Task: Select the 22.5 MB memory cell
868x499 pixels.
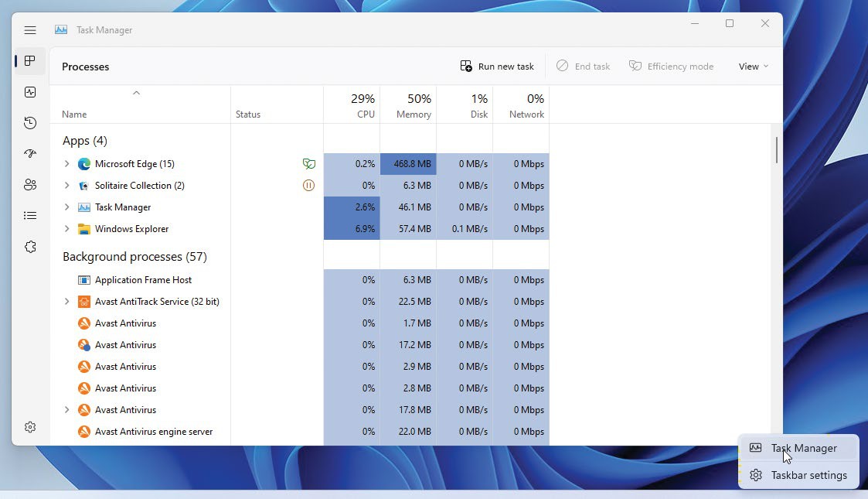Action: coord(408,302)
